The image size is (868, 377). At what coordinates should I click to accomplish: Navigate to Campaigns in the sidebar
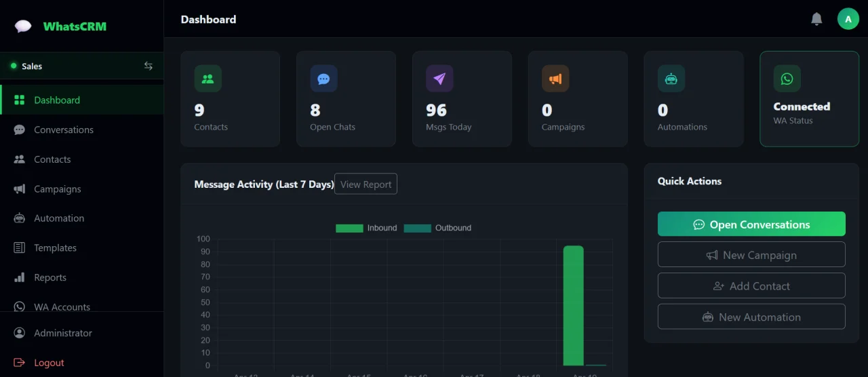(81, 189)
